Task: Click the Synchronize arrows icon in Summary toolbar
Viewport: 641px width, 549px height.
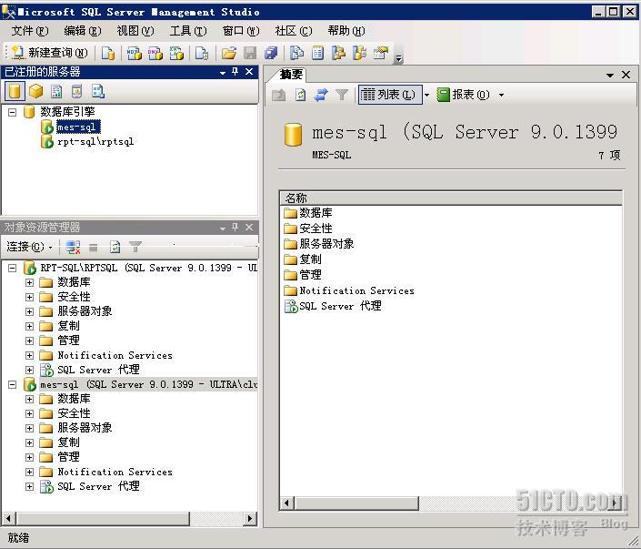Action: [x=321, y=95]
